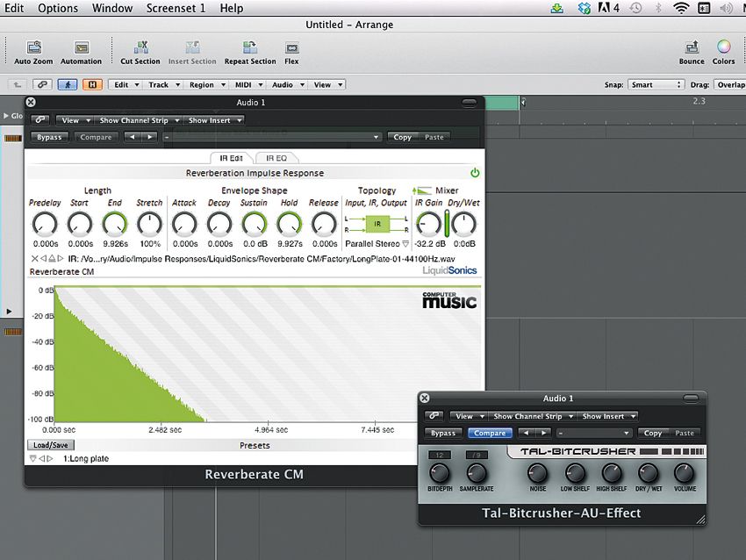Select the Auto Zoom tool in the toolbar
This screenshot has height=560, width=746.
point(32,53)
